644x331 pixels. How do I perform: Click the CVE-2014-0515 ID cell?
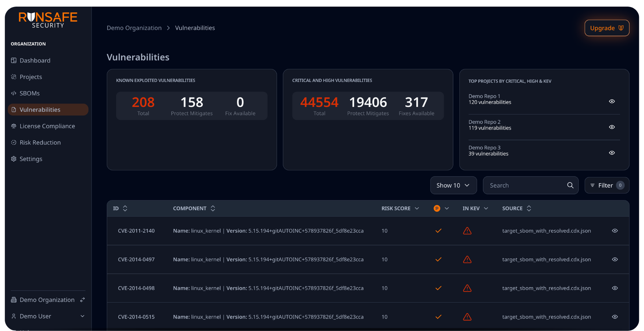(x=136, y=317)
